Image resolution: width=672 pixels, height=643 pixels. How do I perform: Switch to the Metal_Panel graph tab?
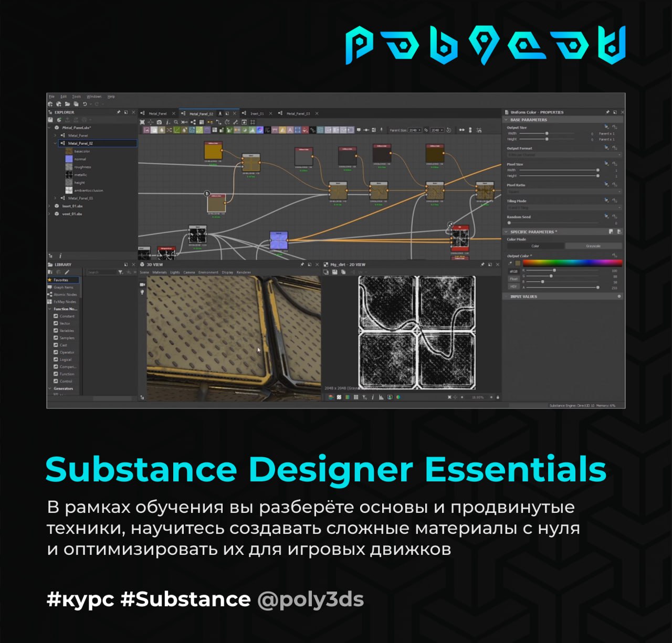157,113
